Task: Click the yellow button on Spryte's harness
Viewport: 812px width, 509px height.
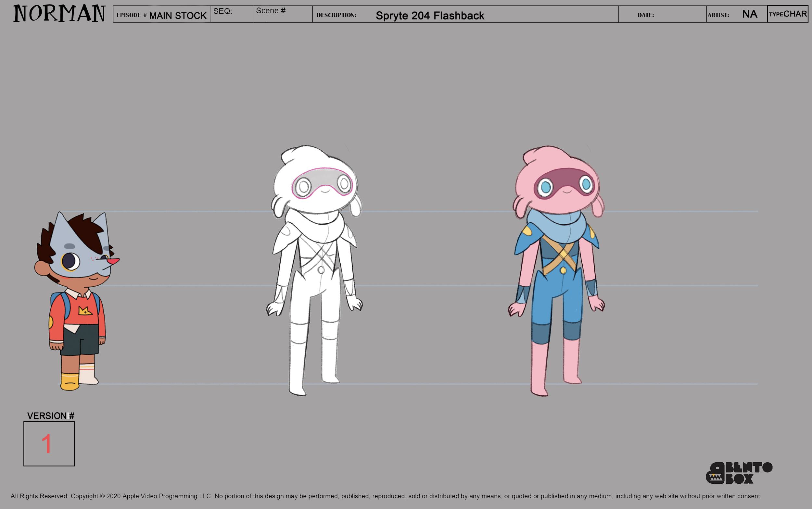Action: click(x=563, y=270)
